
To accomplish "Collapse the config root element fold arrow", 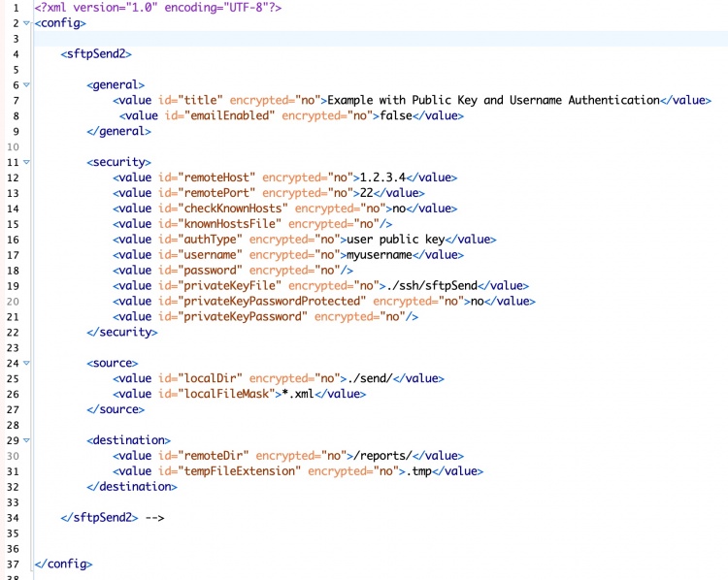I will (x=27, y=23).
